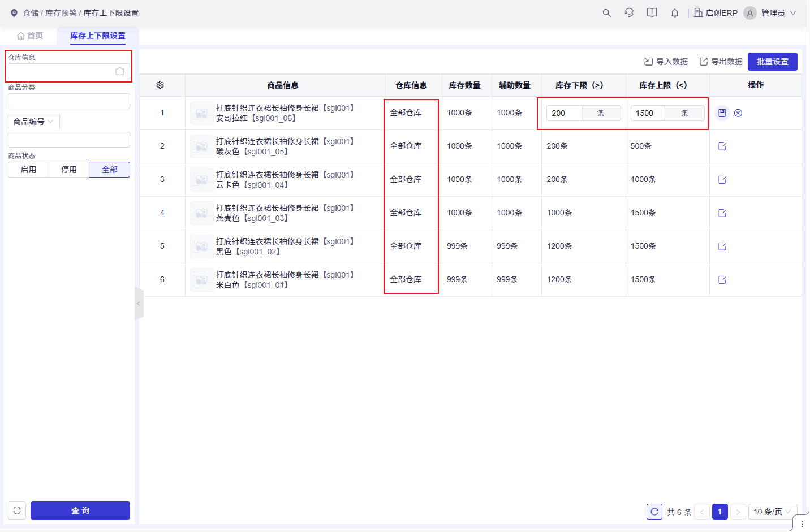Edit the 云卡色 sgl001_04 row
Image resolution: width=810 pixels, height=532 pixels.
(722, 180)
